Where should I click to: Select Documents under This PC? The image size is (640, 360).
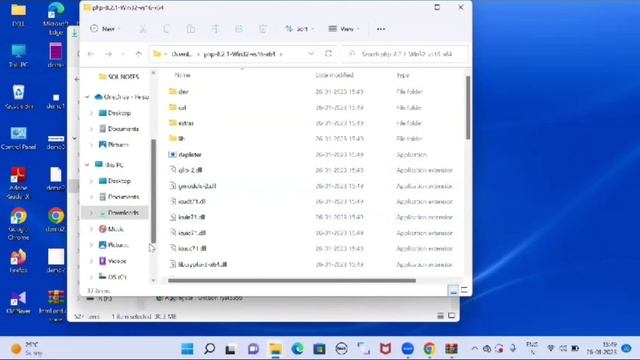(119, 196)
